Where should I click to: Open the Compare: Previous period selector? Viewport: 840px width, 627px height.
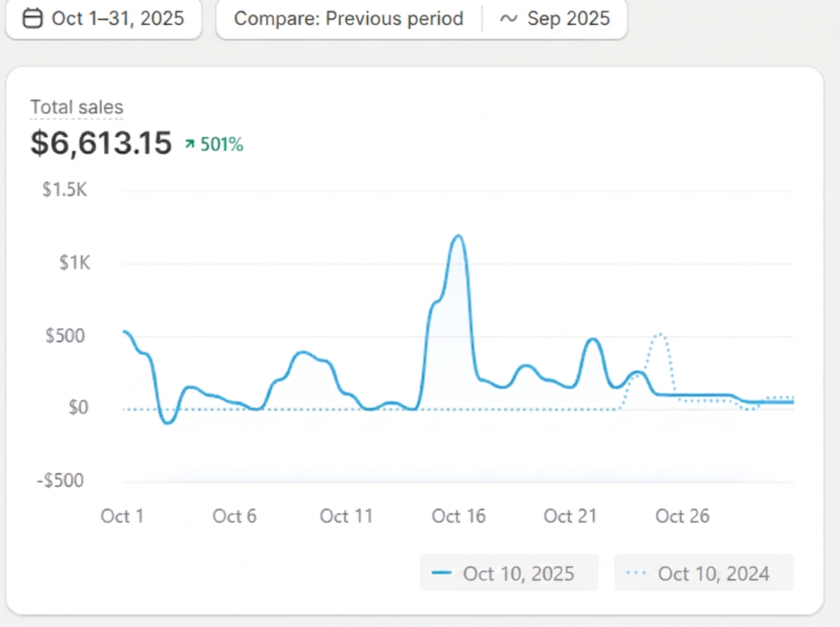[349, 19]
